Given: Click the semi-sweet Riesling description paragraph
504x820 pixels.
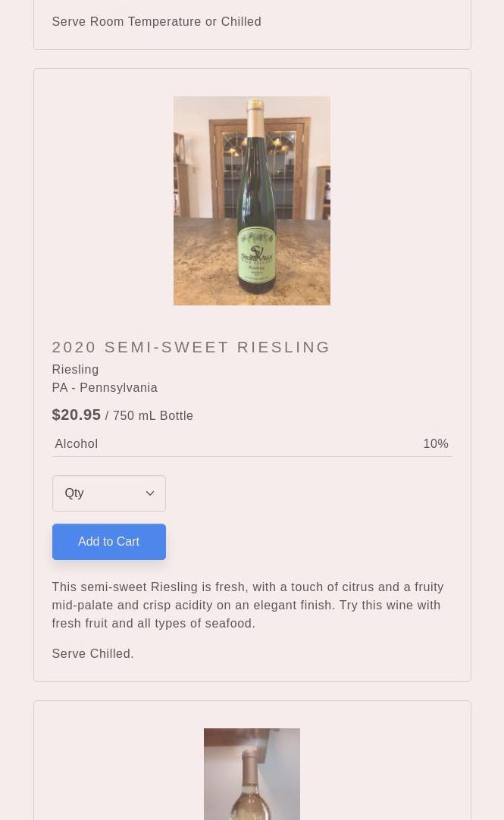Looking at the screenshot, I should pos(248,605).
